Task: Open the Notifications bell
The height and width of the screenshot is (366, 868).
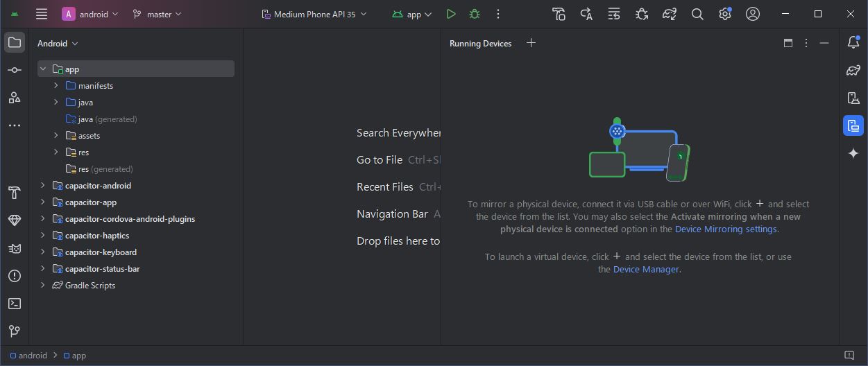Action: [x=853, y=42]
